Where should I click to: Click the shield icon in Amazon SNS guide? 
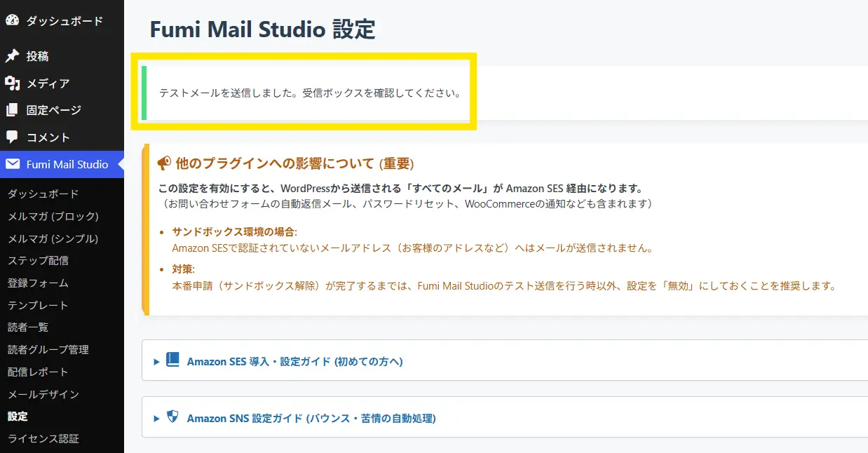tap(172, 417)
